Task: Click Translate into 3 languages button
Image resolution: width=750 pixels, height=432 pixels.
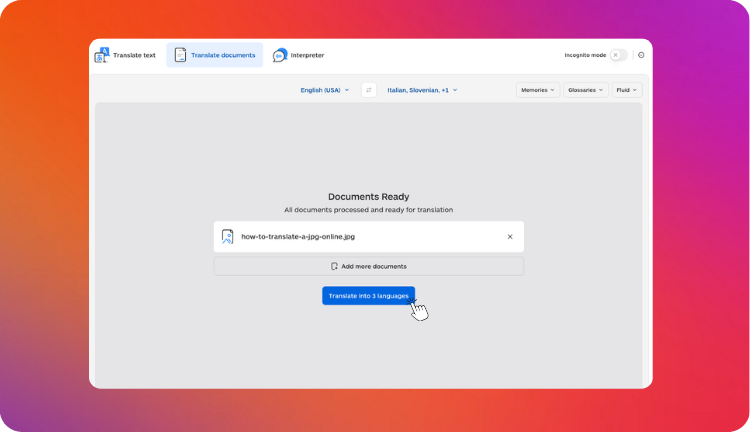Action: pos(368,296)
